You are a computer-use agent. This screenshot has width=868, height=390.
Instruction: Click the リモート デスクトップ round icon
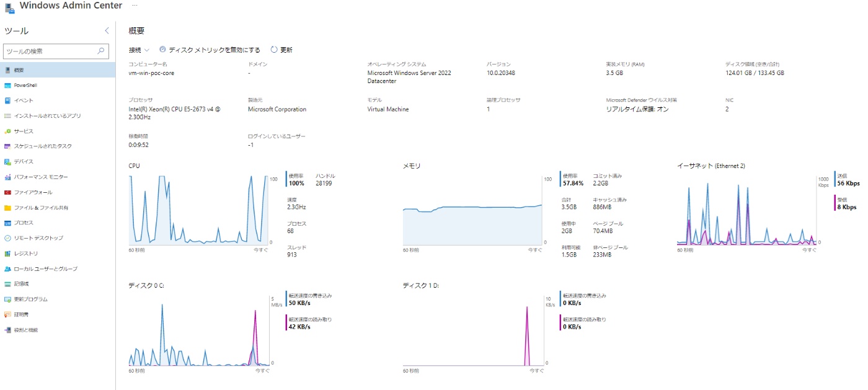(x=7, y=238)
